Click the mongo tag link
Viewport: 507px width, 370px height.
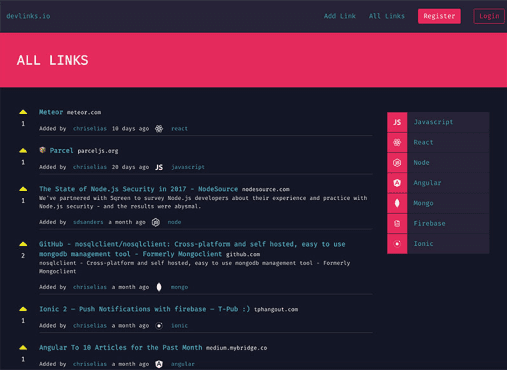179,287
